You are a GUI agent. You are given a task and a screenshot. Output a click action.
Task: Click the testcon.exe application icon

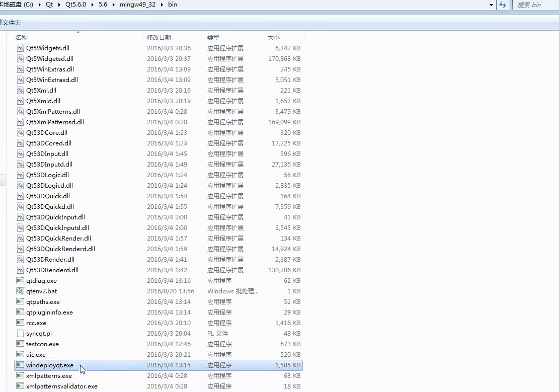point(20,344)
